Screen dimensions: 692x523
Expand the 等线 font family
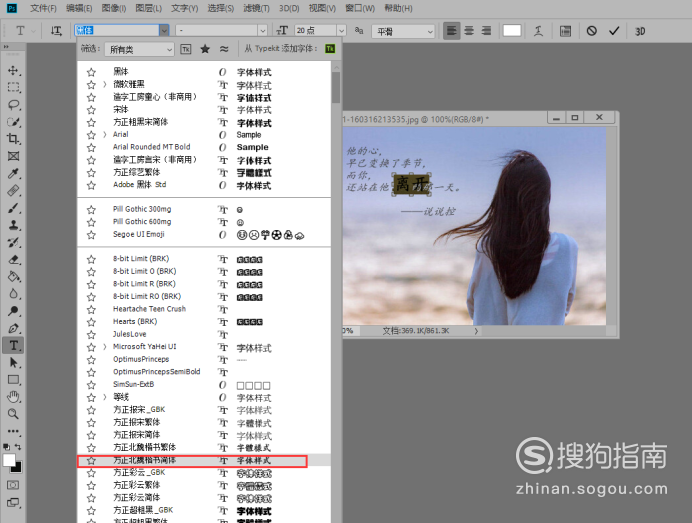click(105, 397)
